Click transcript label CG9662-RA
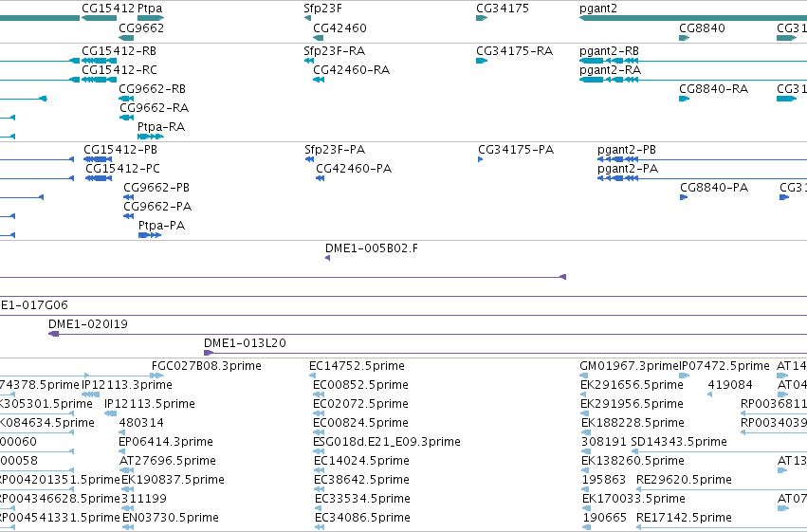The image size is (807, 532). coord(154,108)
